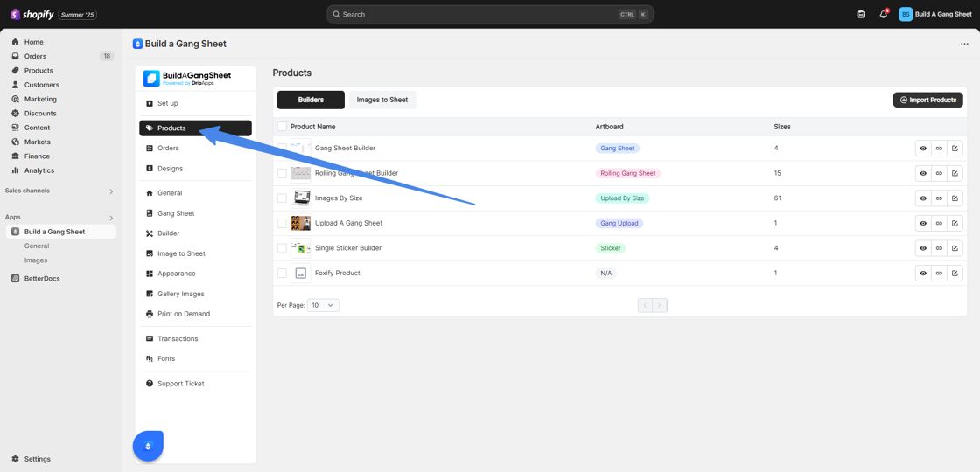Image resolution: width=980 pixels, height=472 pixels.
Task: Open Gallery Images
Action: pyautogui.click(x=195, y=294)
